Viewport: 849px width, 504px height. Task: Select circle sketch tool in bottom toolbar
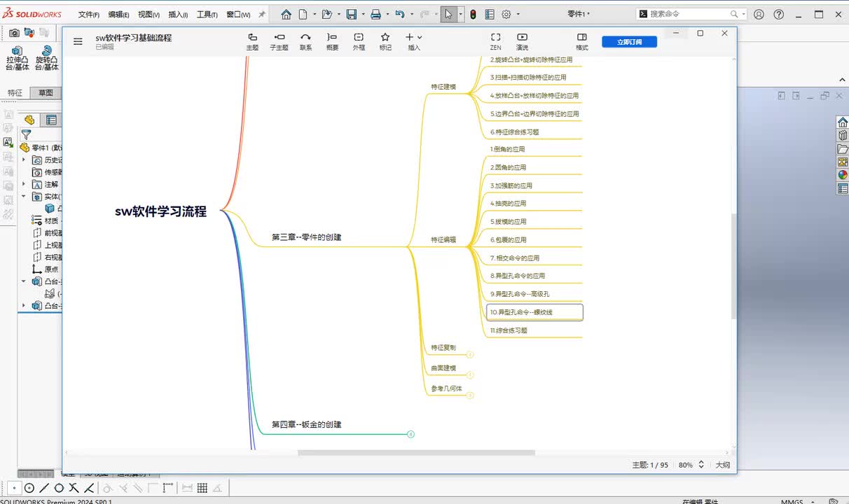pos(29,488)
